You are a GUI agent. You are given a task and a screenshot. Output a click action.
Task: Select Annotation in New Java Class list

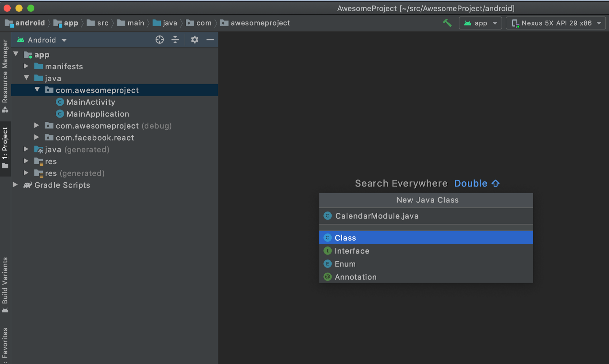(x=355, y=277)
